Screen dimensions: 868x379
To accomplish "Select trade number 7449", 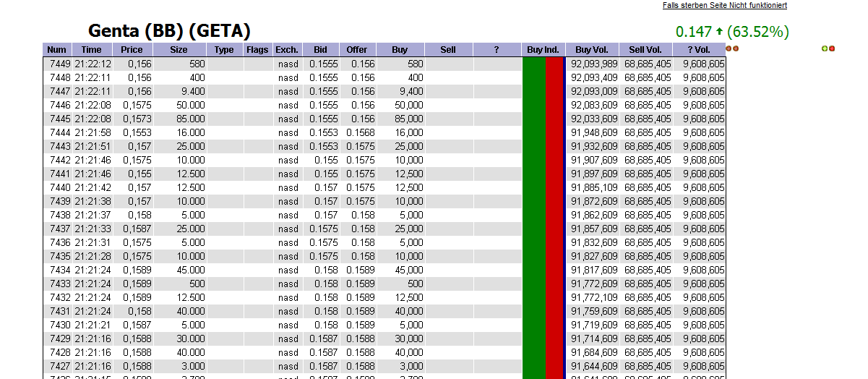I will 60,64.
